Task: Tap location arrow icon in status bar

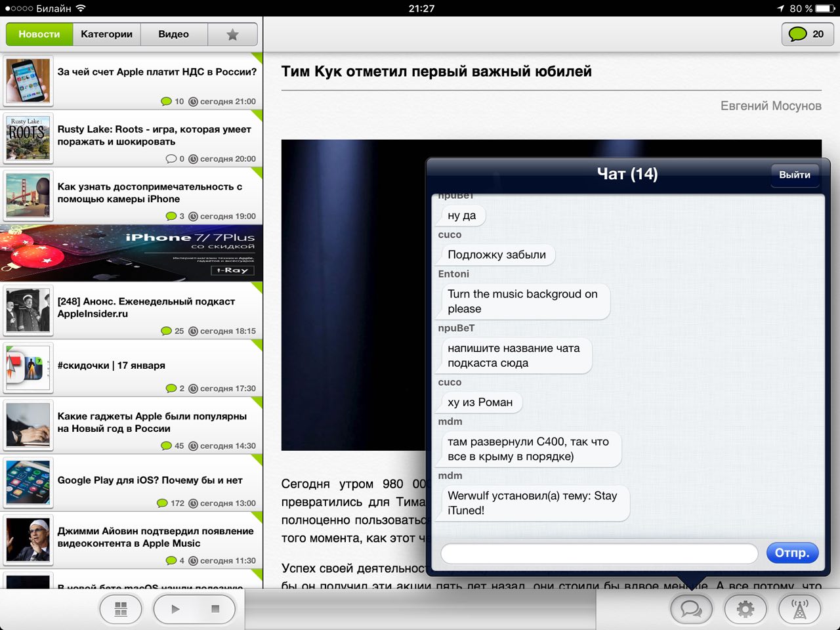Action: [780, 9]
